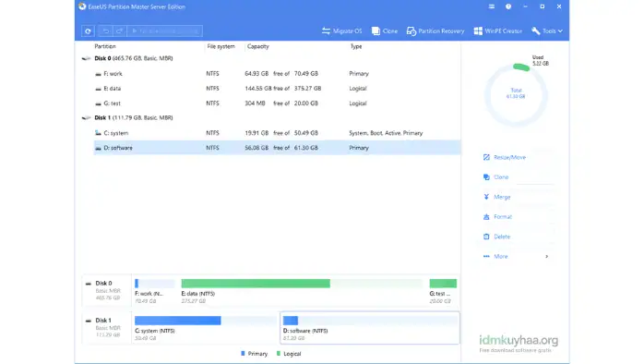Select the D: software partition row
Screen dimensions: 644x364
[277, 148]
